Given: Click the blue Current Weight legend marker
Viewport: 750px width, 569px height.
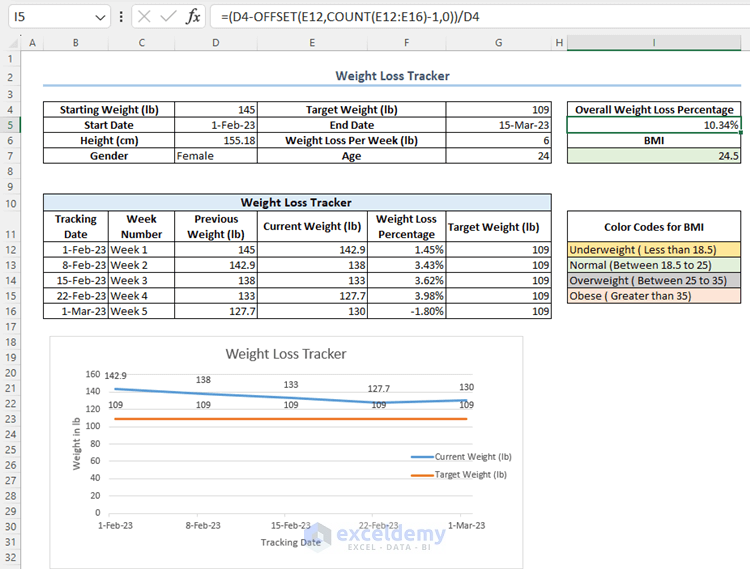Looking at the screenshot, I should pos(421,456).
